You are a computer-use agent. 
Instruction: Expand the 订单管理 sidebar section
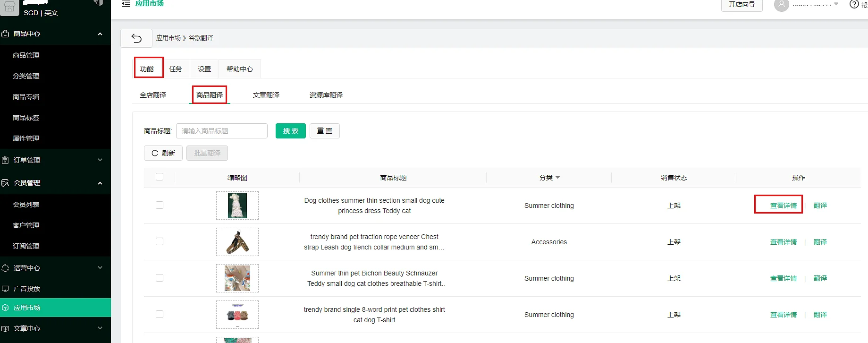[100, 160]
